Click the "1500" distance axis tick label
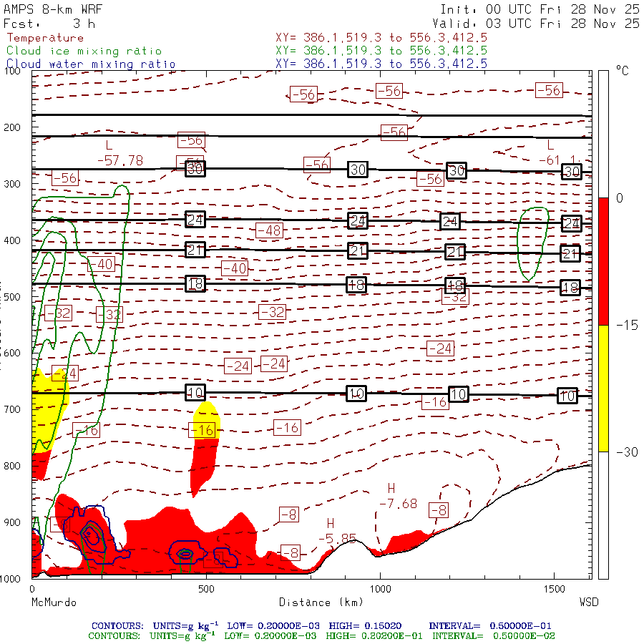Image resolution: width=644 pixels, height=644 pixels. [x=555, y=589]
